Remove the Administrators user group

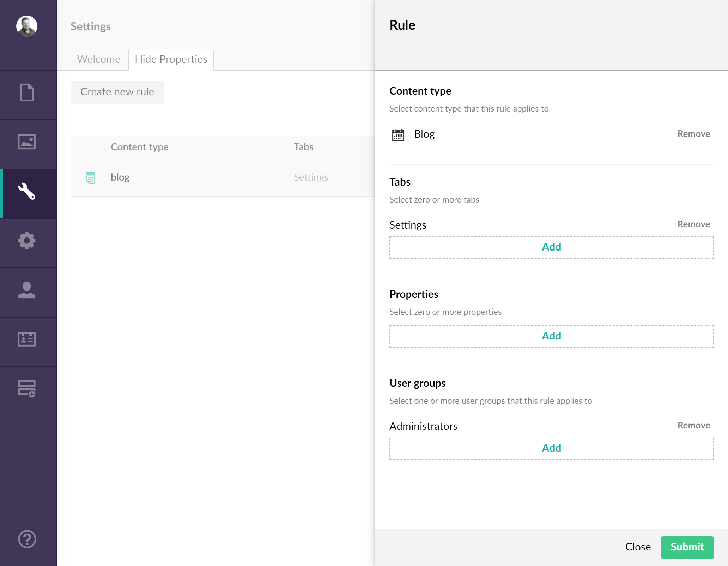coord(693,425)
